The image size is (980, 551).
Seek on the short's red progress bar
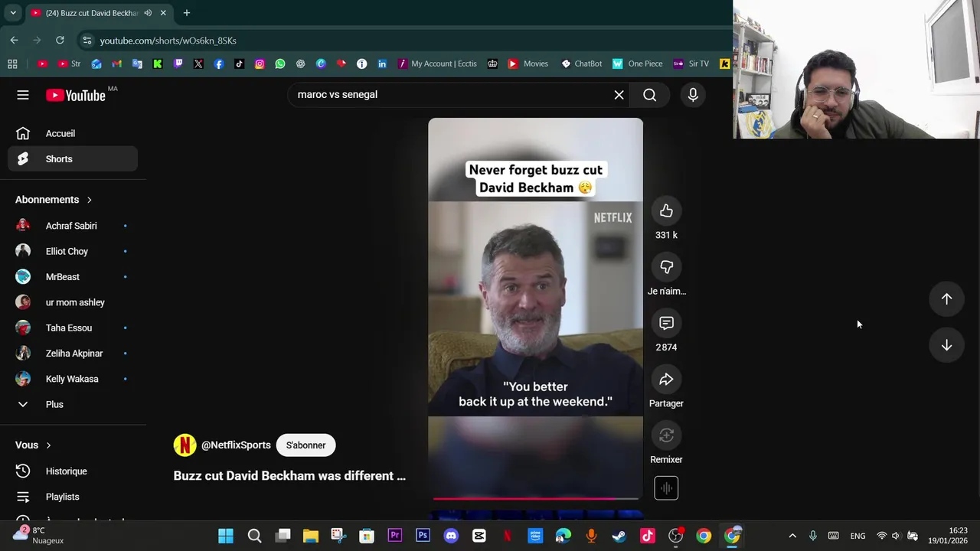[535, 499]
